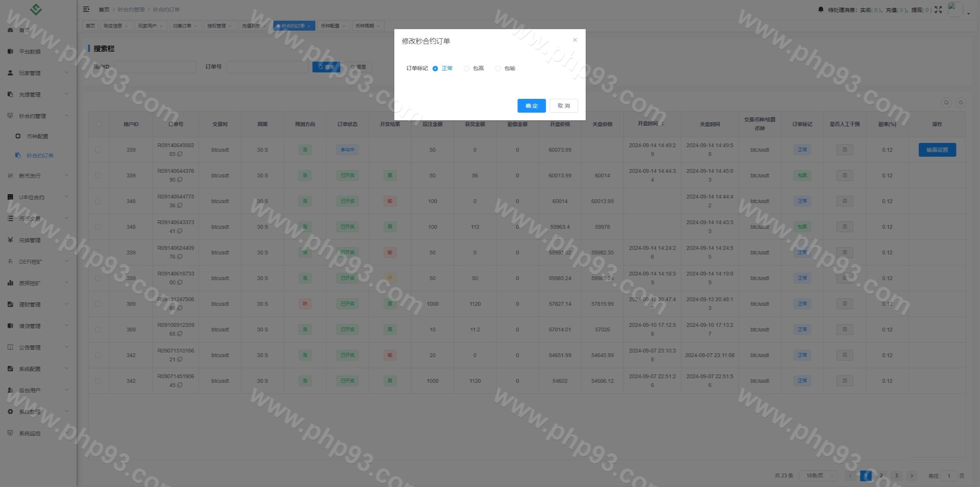Click the 订单号 search input field
Image resolution: width=980 pixels, height=487 pixels.
[x=267, y=67]
